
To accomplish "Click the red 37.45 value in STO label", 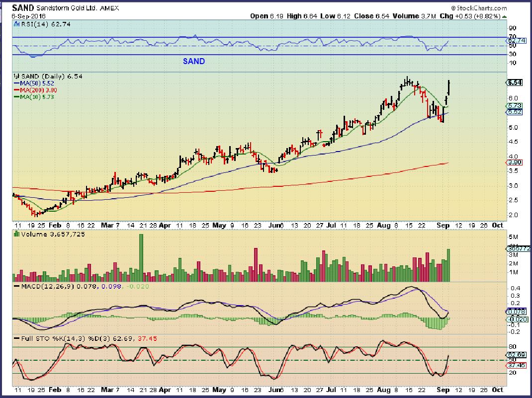I will point(148,338).
